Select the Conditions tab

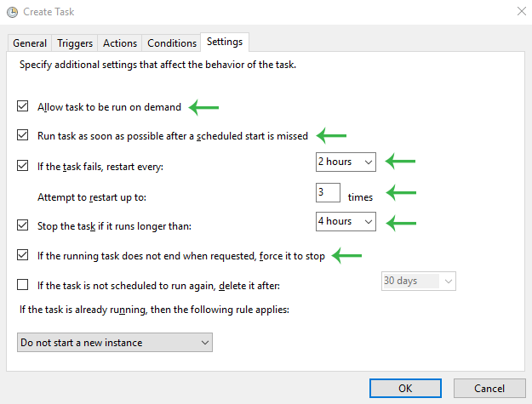(172, 43)
